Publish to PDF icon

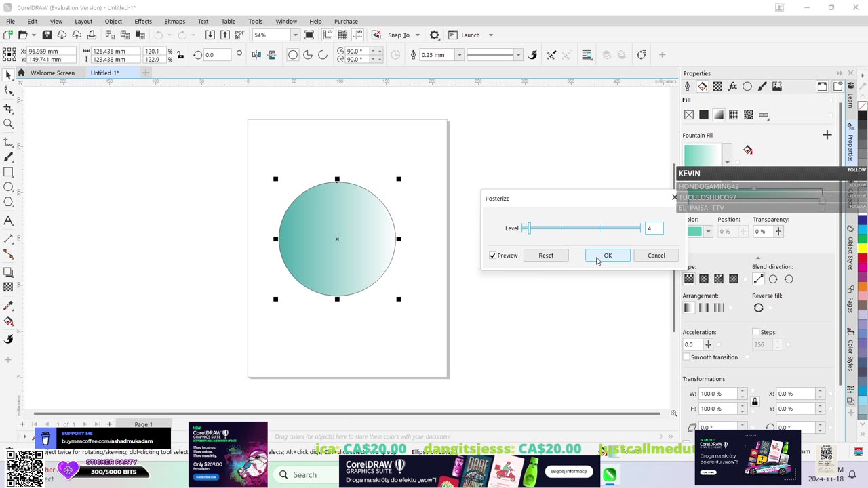[240, 35]
